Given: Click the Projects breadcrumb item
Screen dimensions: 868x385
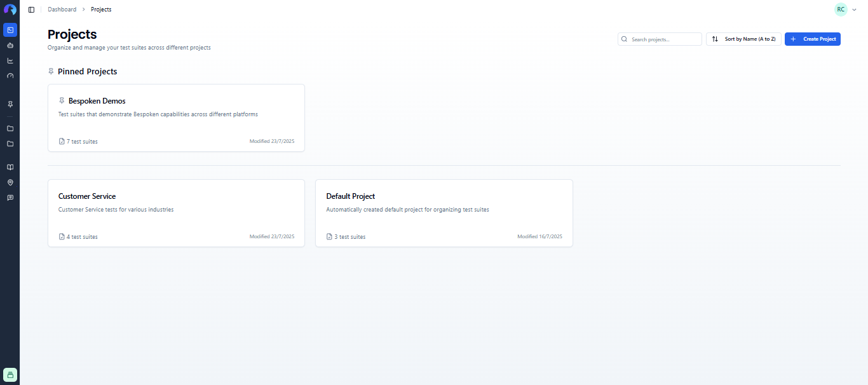Looking at the screenshot, I should point(101,10).
